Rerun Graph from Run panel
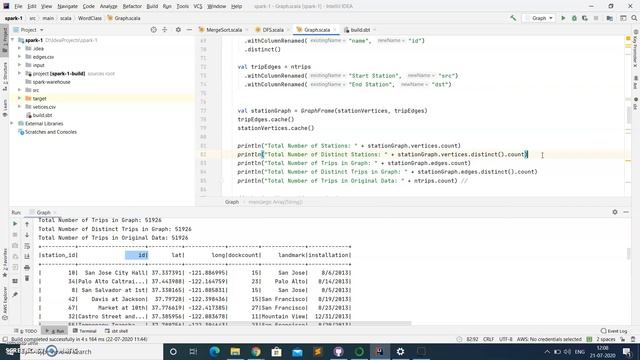640x360 pixels. click(15, 224)
